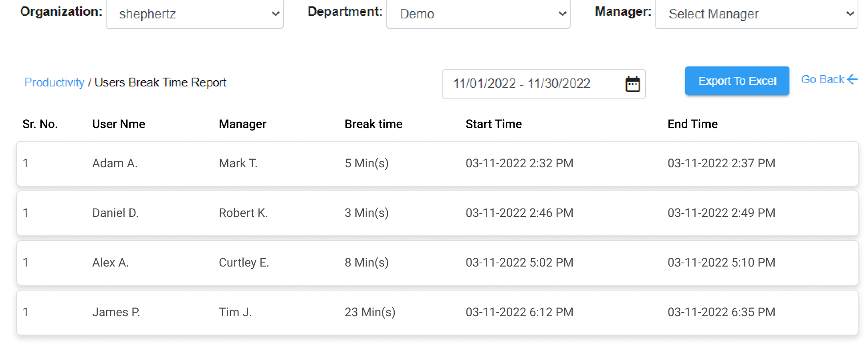Click manager name Robert K.
The image size is (868, 345).
pyautogui.click(x=243, y=213)
